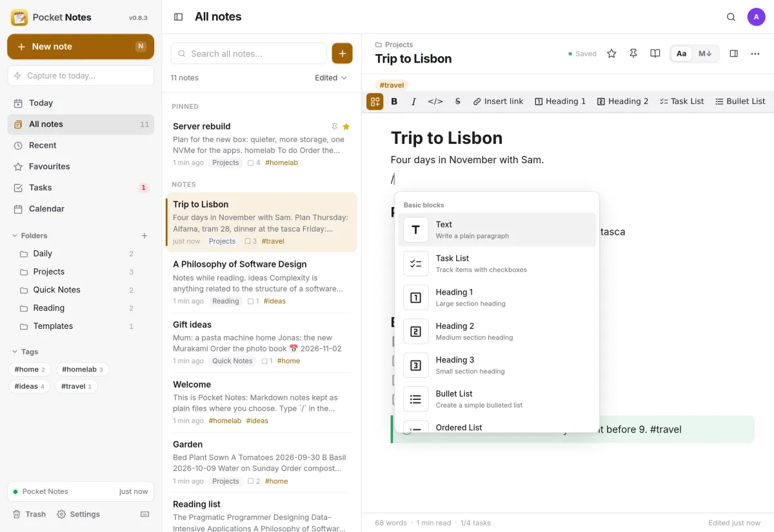Pin the Trip to Lisbon note
The image size is (774, 532).
tap(633, 54)
